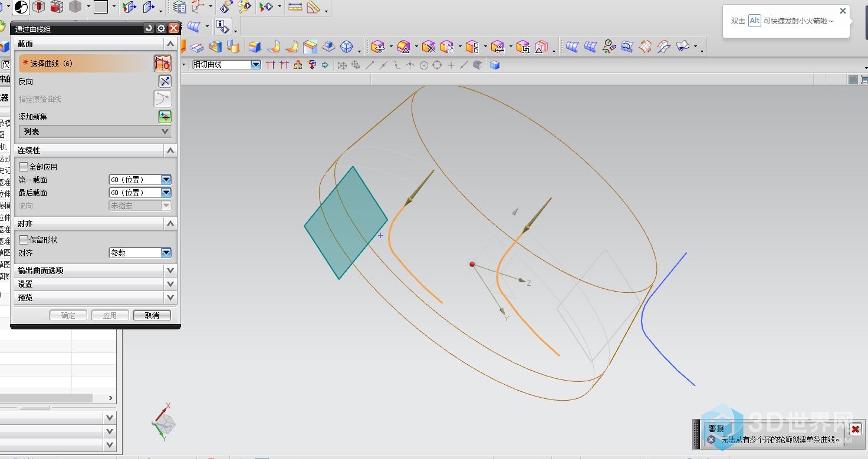Open dialog settings gear icon
Image resolution: width=868 pixels, height=459 pixels.
[161, 28]
